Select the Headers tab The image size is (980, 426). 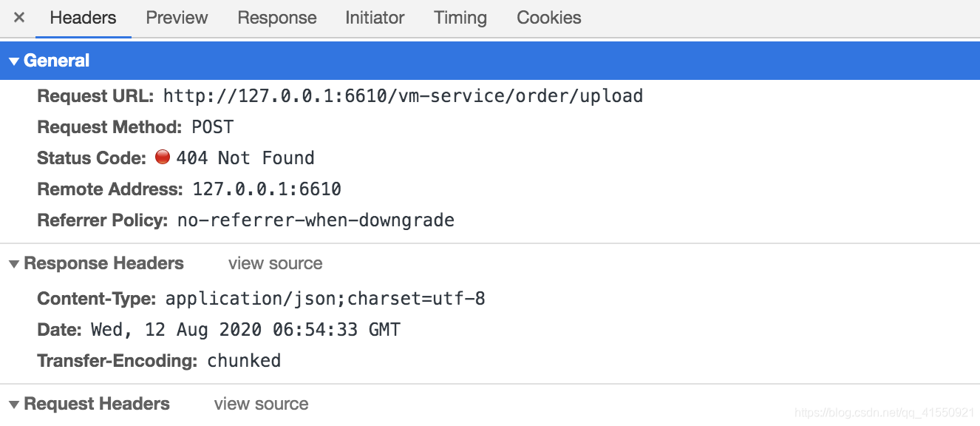click(83, 18)
